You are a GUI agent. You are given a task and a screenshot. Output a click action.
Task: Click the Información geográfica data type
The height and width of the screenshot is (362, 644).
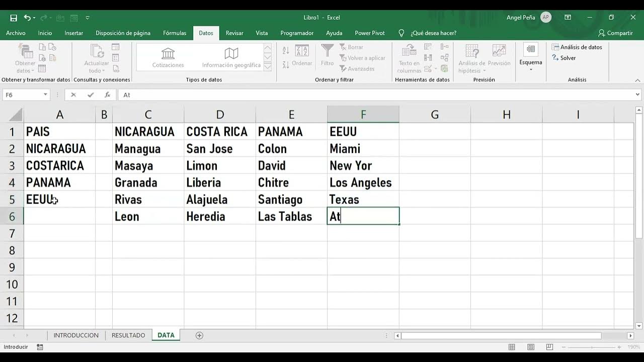point(231,58)
